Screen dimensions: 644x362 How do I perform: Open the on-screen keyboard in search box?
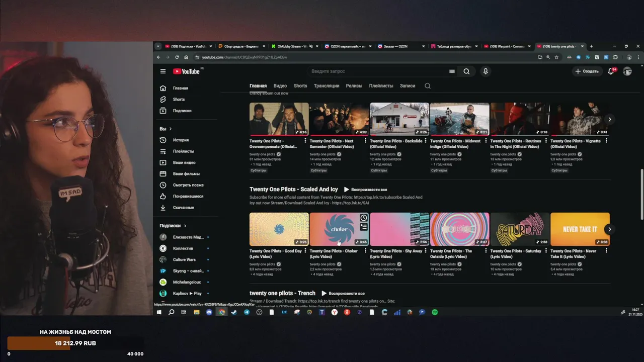(x=452, y=71)
